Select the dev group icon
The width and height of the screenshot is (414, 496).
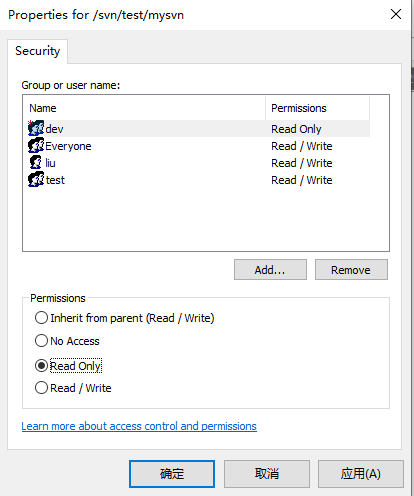36,128
